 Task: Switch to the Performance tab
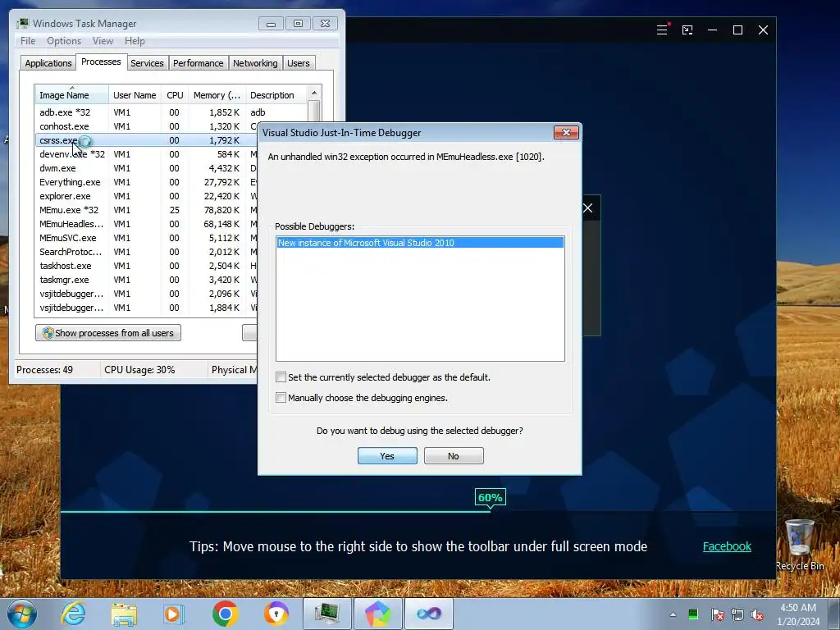(x=199, y=63)
